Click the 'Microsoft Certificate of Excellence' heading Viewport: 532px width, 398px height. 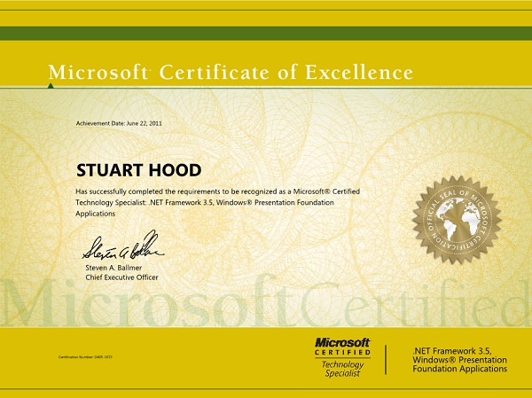[x=231, y=73]
